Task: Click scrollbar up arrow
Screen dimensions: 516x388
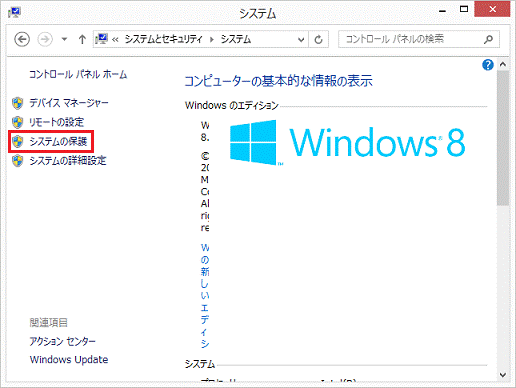Action: (x=503, y=64)
